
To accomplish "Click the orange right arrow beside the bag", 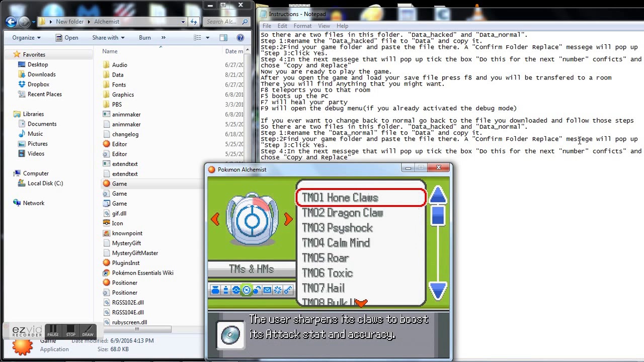I will [288, 219].
